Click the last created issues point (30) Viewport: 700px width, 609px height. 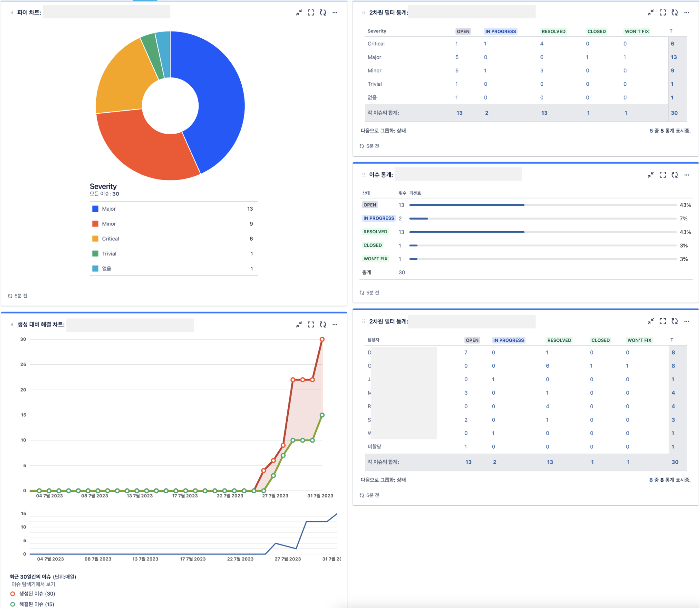tap(322, 340)
